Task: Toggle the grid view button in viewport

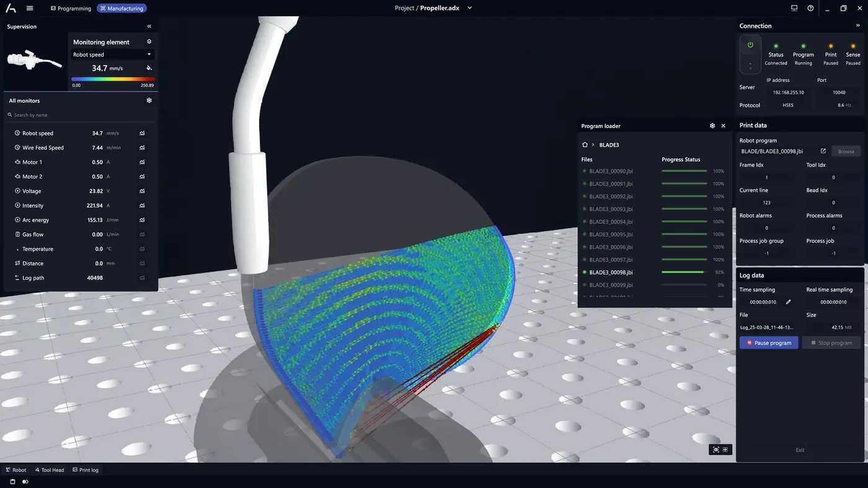Action: [725, 450]
